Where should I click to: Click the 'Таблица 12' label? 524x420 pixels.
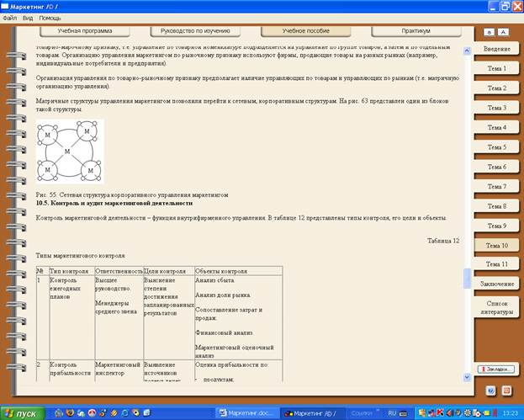(443, 241)
